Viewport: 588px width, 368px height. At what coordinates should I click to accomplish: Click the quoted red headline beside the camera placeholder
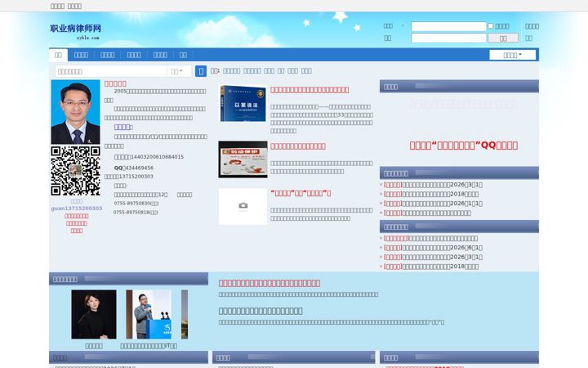point(301,193)
